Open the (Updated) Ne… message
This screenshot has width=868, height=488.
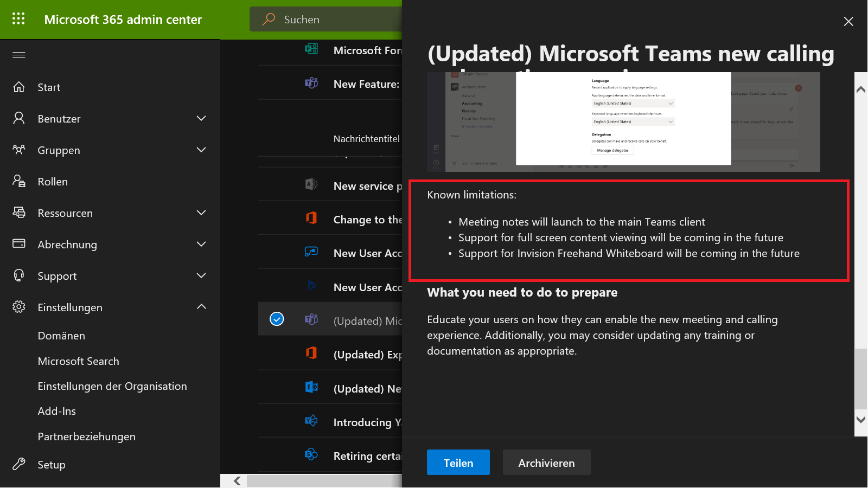(x=367, y=389)
